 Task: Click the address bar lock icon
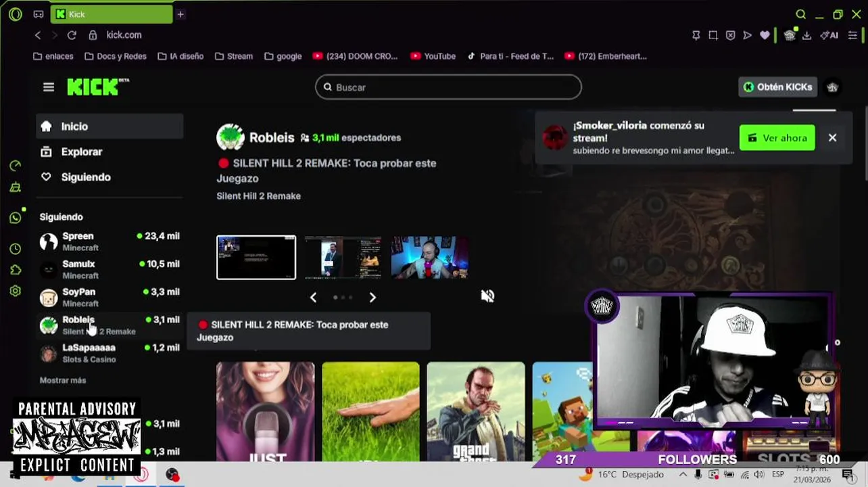[x=93, y=35]
